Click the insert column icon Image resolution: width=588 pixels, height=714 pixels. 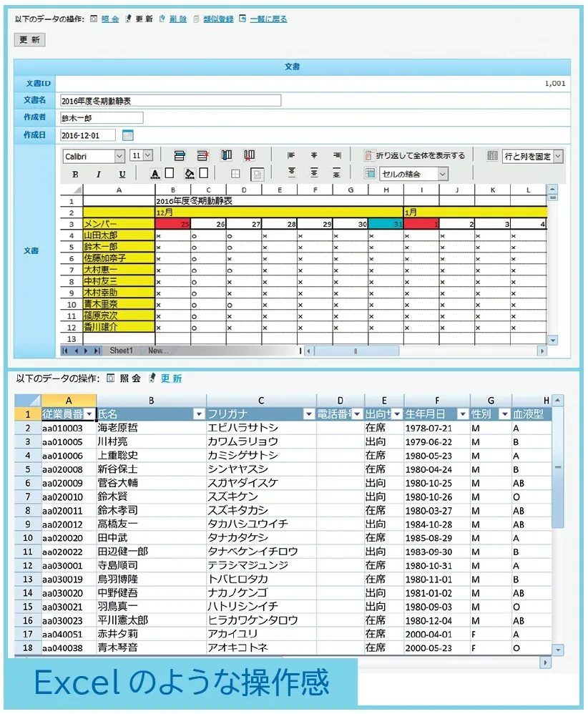[226, 155]
